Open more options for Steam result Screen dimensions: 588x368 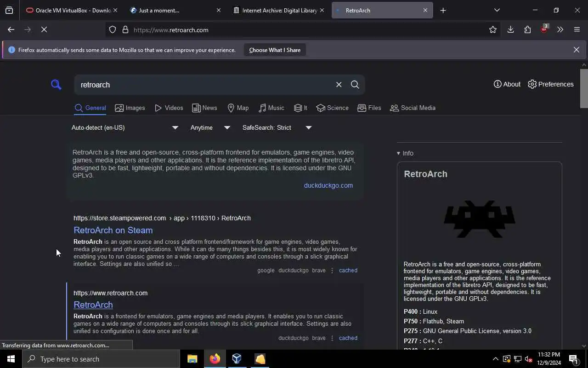click(332, 270)
